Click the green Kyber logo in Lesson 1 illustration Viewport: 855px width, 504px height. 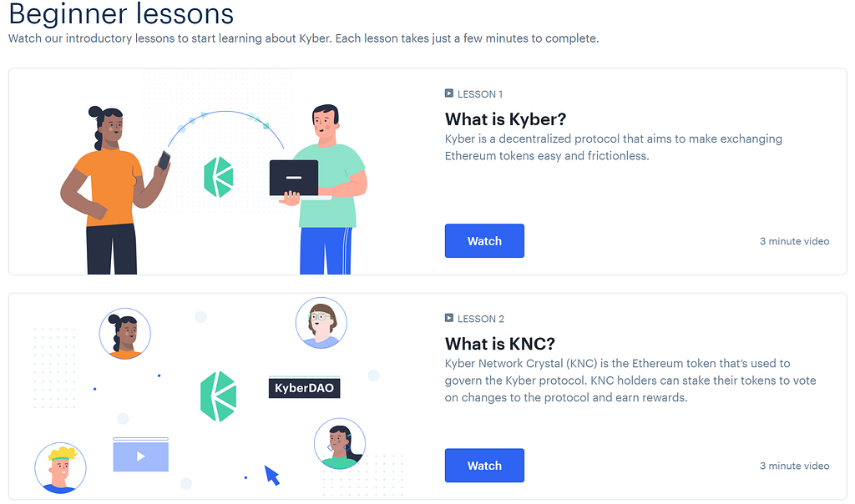click(x=219, y=177)
